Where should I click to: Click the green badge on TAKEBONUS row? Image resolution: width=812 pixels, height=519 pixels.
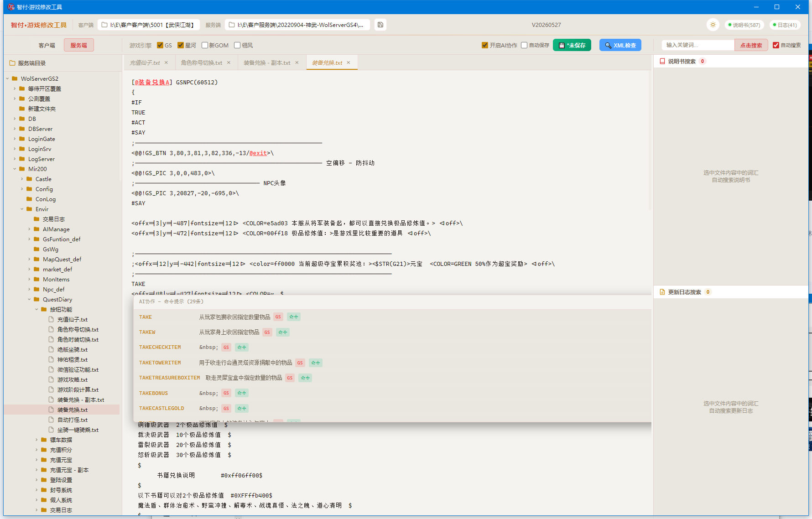click(x=242, y=393)
